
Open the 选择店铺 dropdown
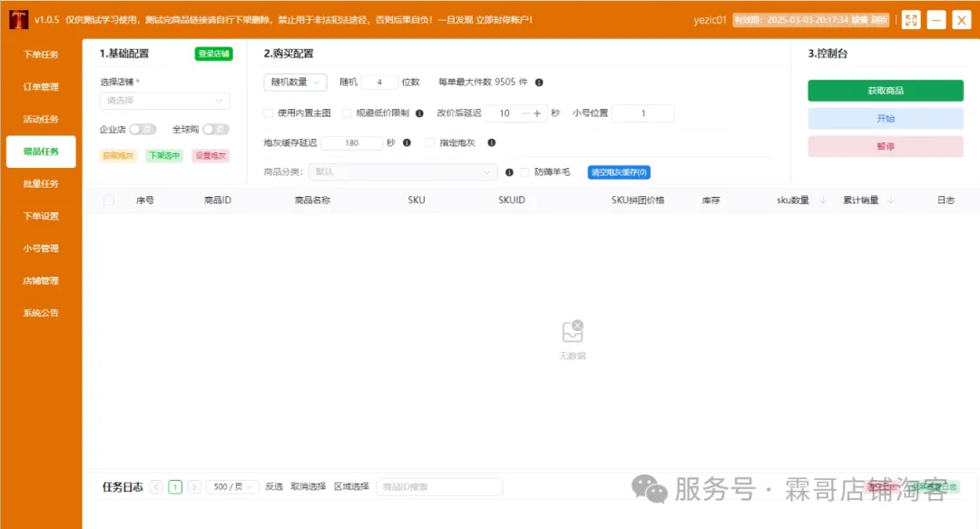point(164,101)
